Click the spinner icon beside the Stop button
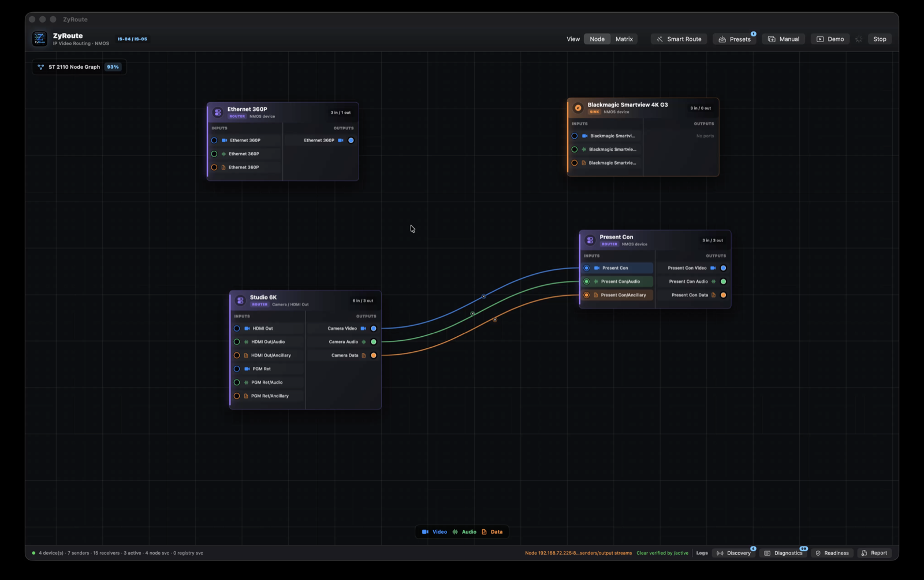The width and height of the screenshot is (924, 580). [x=859, y=39]
